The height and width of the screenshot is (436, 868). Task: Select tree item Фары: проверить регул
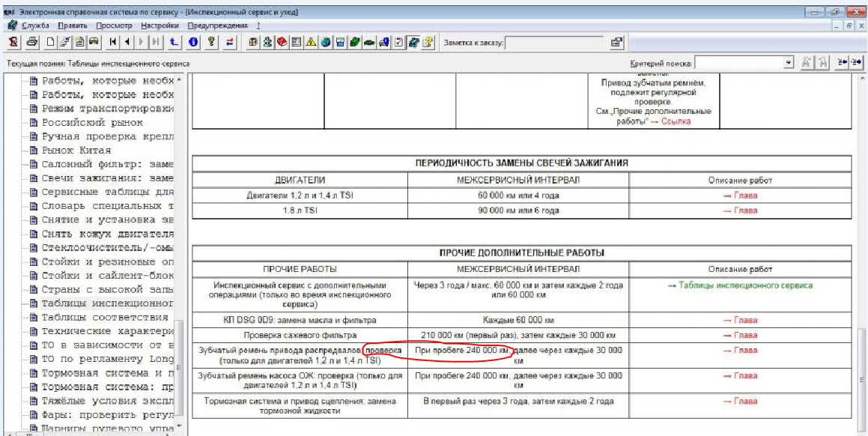tap(109, 414)
